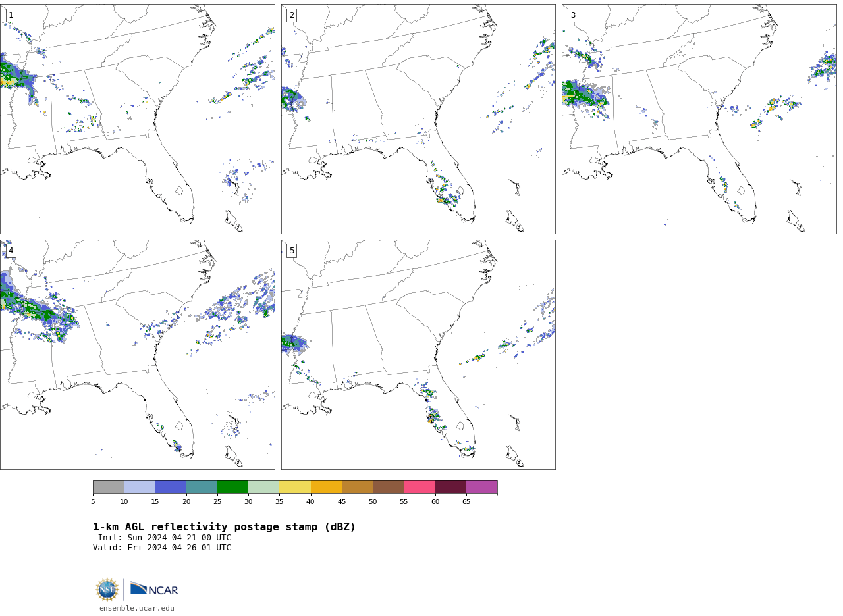The width and height of the screenshot is (843, 616).
Task: Click the colorbar tick label '50'
Action: (373, 502)
